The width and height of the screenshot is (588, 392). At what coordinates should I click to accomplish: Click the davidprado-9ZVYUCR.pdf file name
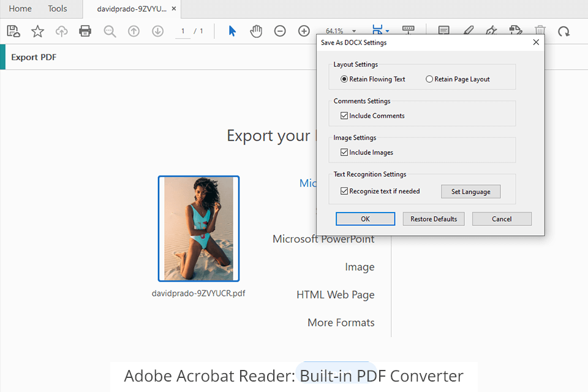click(x=198, y=293)
